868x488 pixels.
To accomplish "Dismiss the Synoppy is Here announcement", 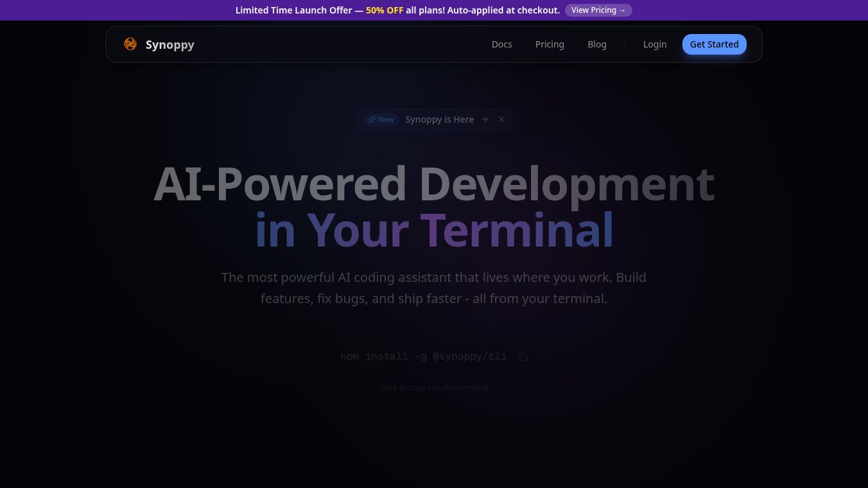I will click(501, 119).
